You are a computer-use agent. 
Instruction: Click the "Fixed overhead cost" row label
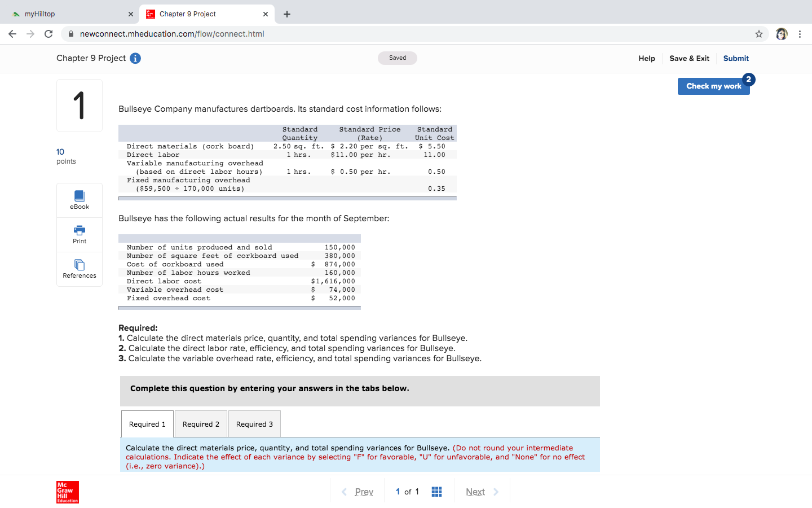coord(168,298)
